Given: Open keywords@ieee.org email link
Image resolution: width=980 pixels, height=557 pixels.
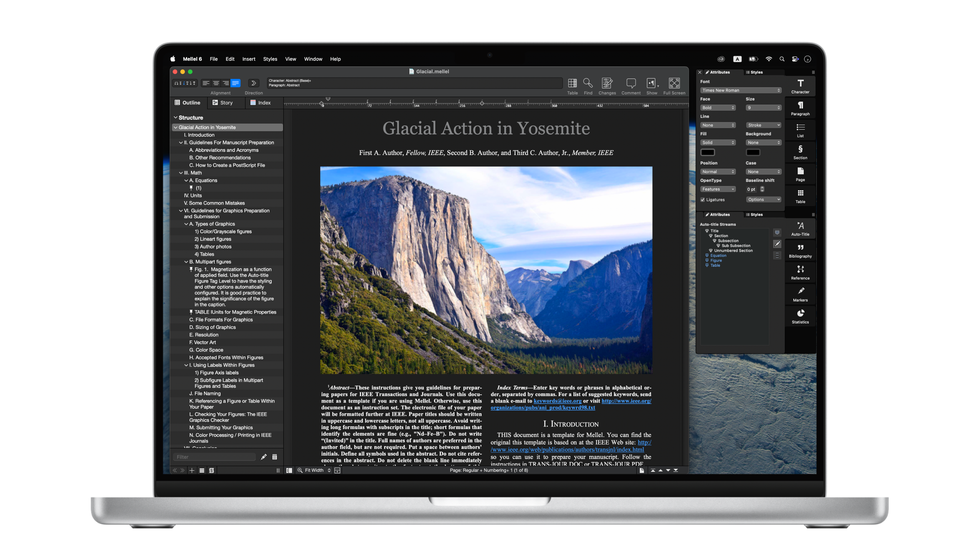Looking at the screenshot, I should [x=557, y=401].
